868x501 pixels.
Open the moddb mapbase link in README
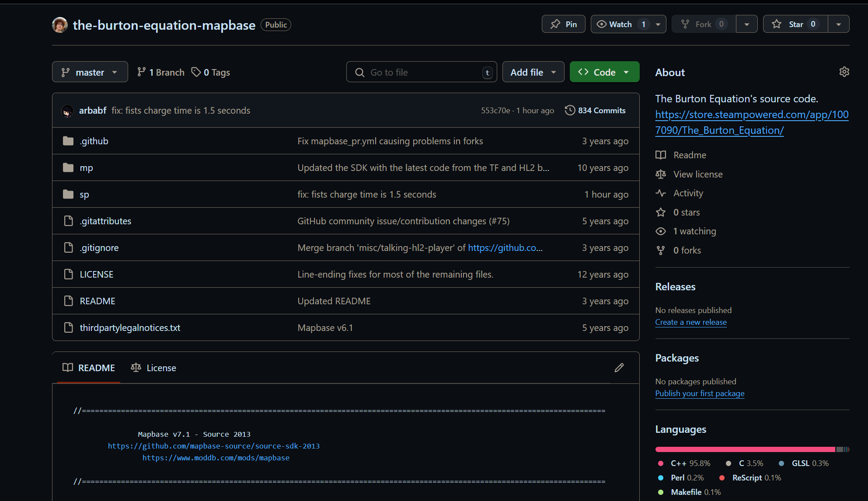pyautogui.click(x=216, y=458)
